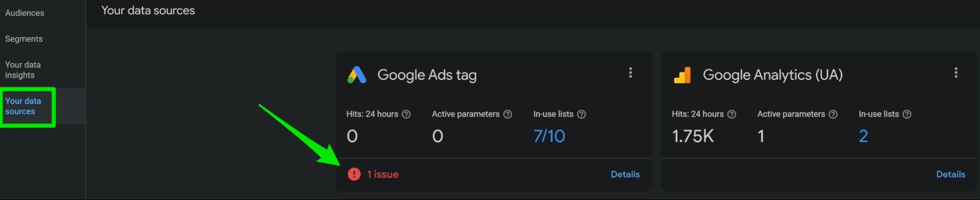The image size is (980, 200).
Task: Show help for Google Ads Active parameters
Action: (508, 114)
